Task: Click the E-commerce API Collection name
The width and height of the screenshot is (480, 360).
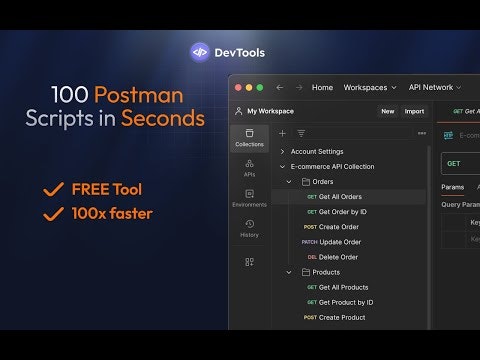Action: tap(332, 167)
